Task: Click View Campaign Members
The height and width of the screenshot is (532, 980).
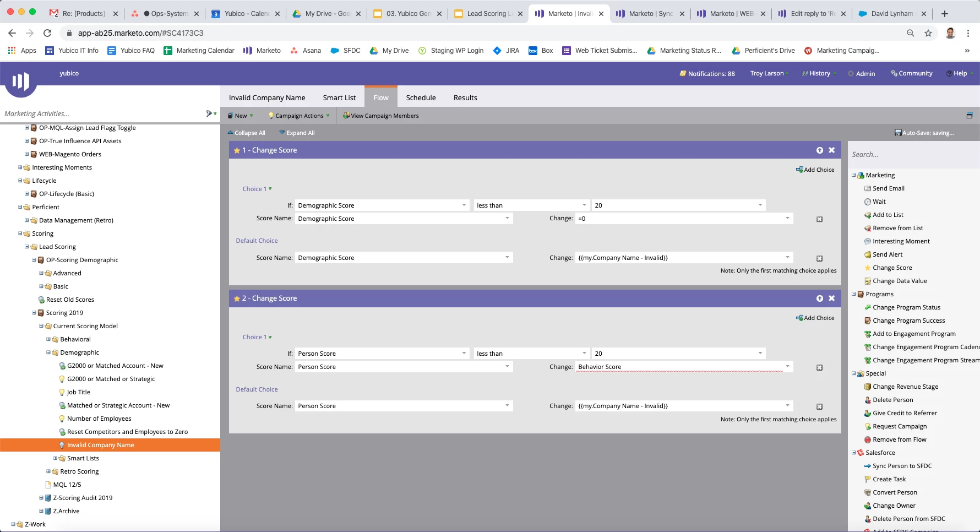Action: pos(381,116)
